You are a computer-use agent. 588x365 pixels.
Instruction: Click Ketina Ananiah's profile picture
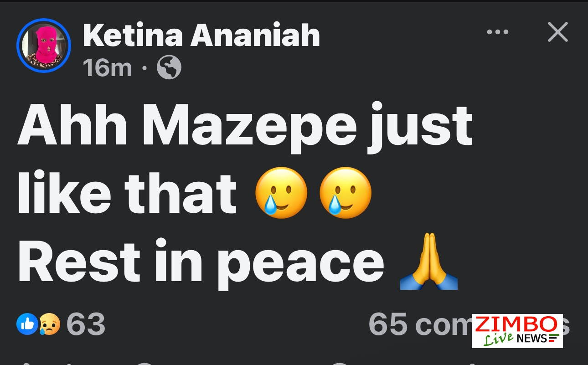[44, 46]
